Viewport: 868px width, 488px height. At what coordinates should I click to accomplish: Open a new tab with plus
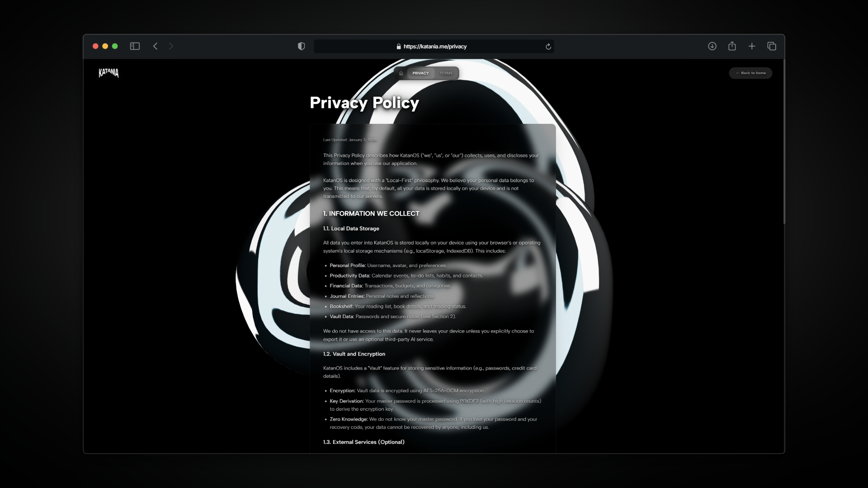pos(752,46)
